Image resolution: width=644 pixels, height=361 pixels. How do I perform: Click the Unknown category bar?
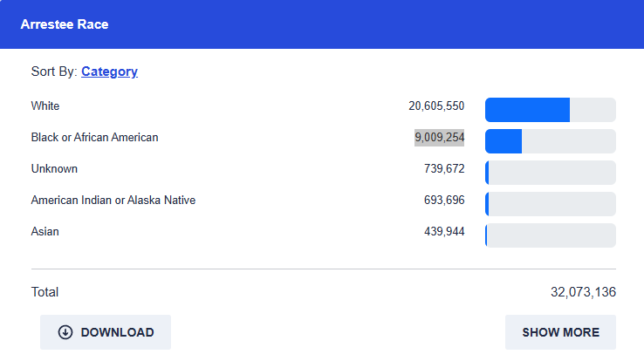(x=550, y=173)
